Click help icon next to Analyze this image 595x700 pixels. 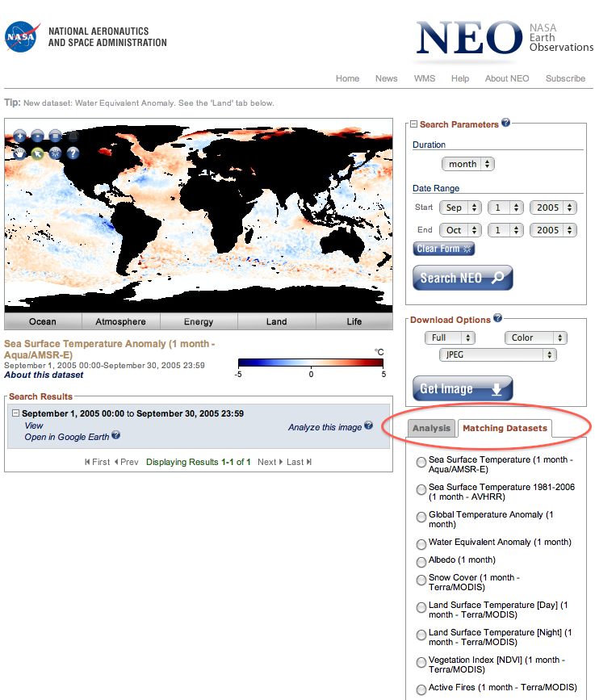tap(369, 425)
